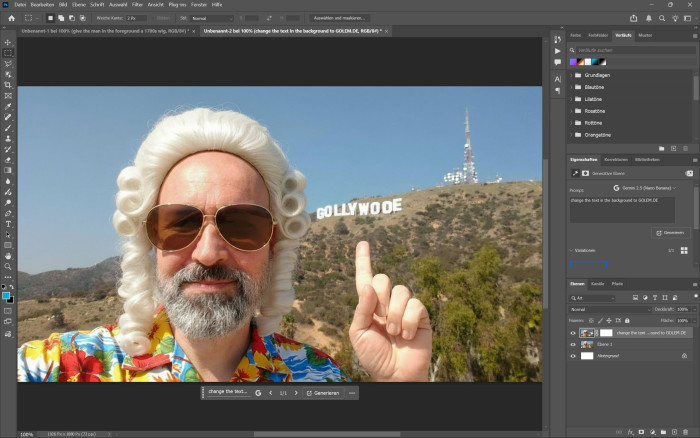Viewport: 700px width, 438px height.
Task: Select the Crop tool
Action: coord(8,85)
